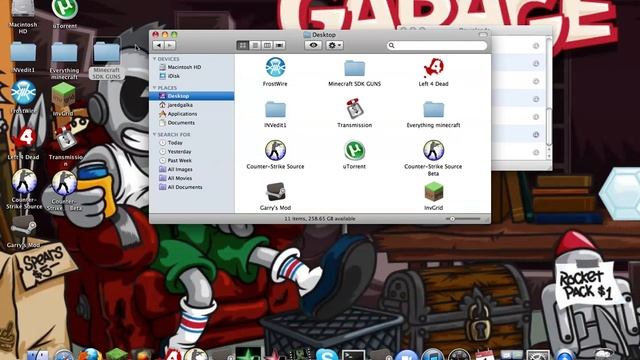Open Terminal from the Dock

tap(353, 354)
